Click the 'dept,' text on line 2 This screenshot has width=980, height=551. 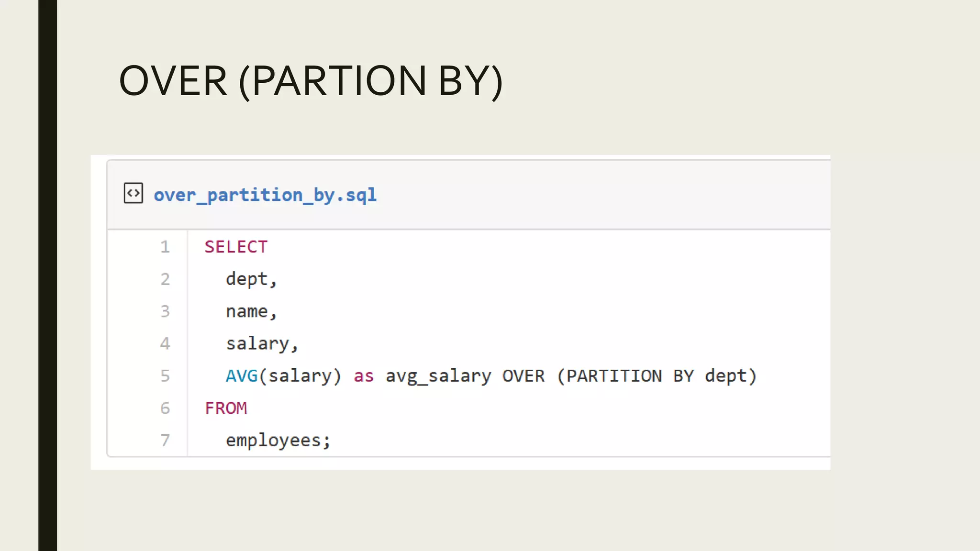[x=251, y=279]
